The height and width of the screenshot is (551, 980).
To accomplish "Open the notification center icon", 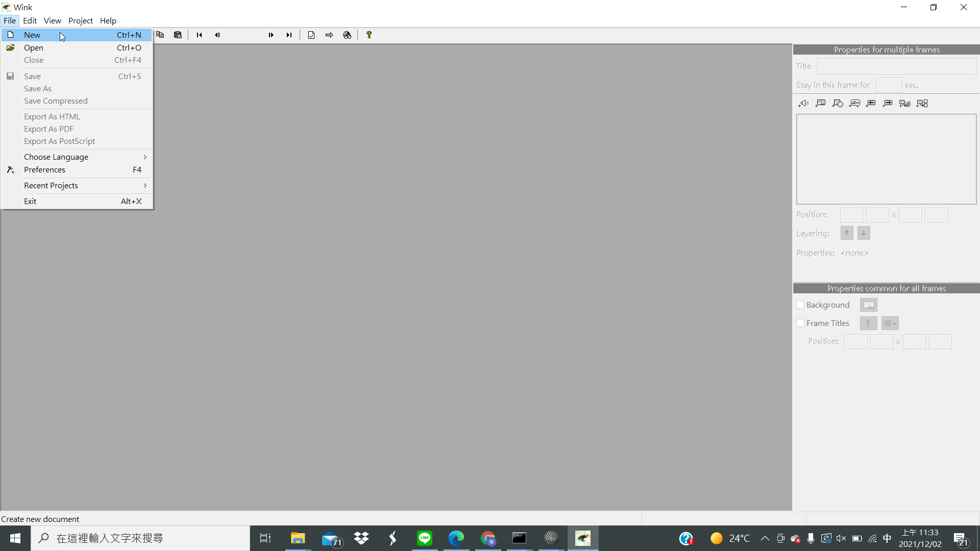I will (961, 538).
